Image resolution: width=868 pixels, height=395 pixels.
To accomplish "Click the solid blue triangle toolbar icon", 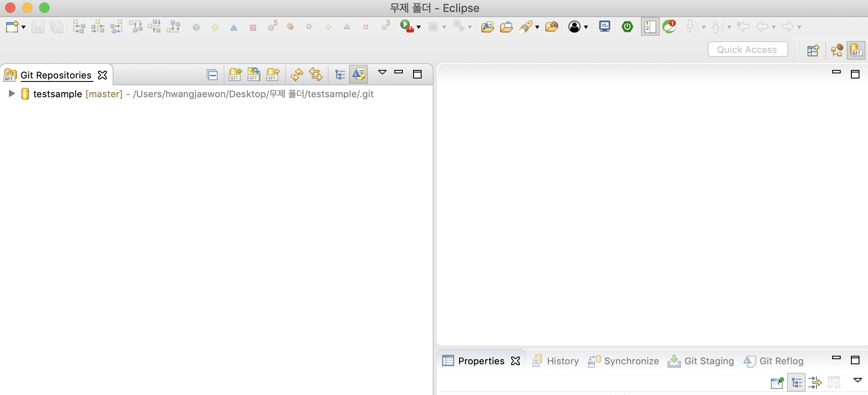I will pos(234,27).
